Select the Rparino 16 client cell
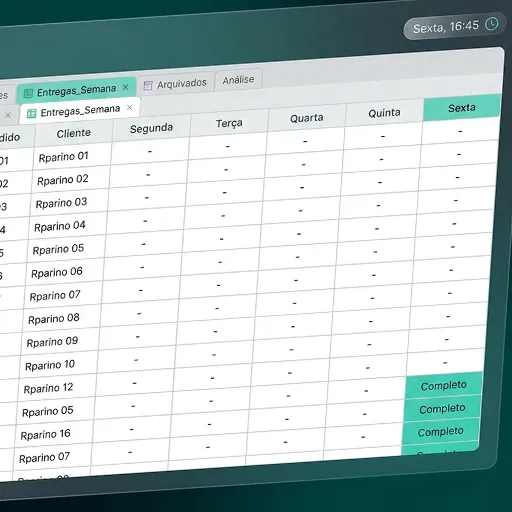The width and height of the screenshot is (512, 512). tap(45, 434)
